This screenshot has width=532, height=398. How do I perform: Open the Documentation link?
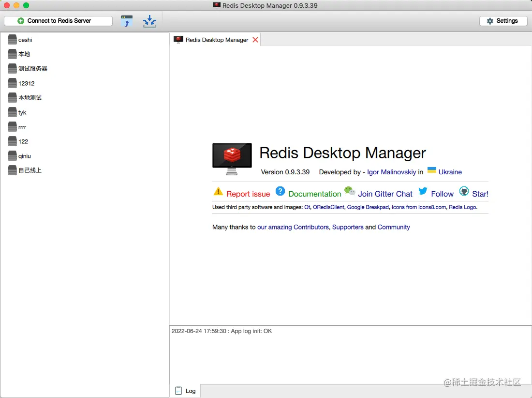pyautogui.click(x=314, y=194)
